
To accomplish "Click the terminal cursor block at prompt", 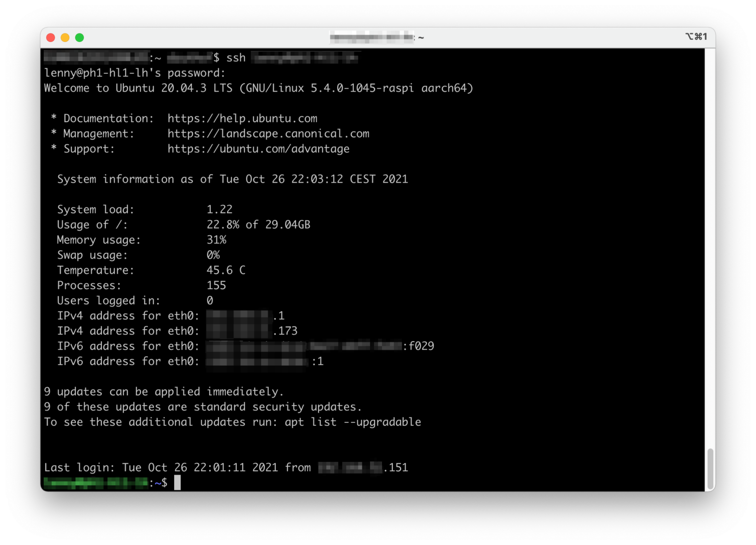I will coord(177,482).
